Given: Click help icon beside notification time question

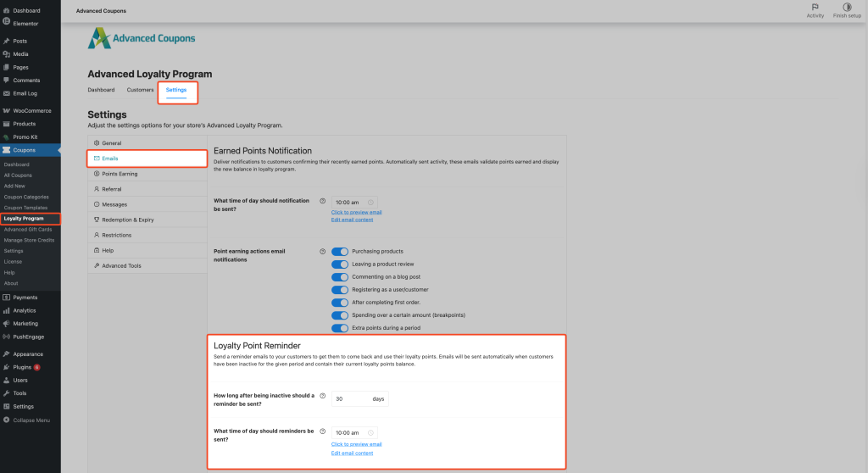Looking at the screenshot, I should (x=322, y=201).
